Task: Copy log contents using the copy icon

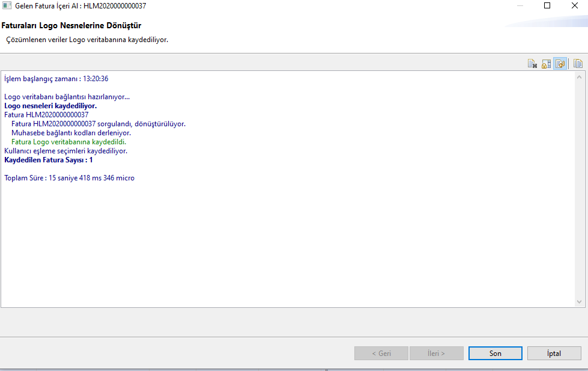Action: [x=578, y=64]
